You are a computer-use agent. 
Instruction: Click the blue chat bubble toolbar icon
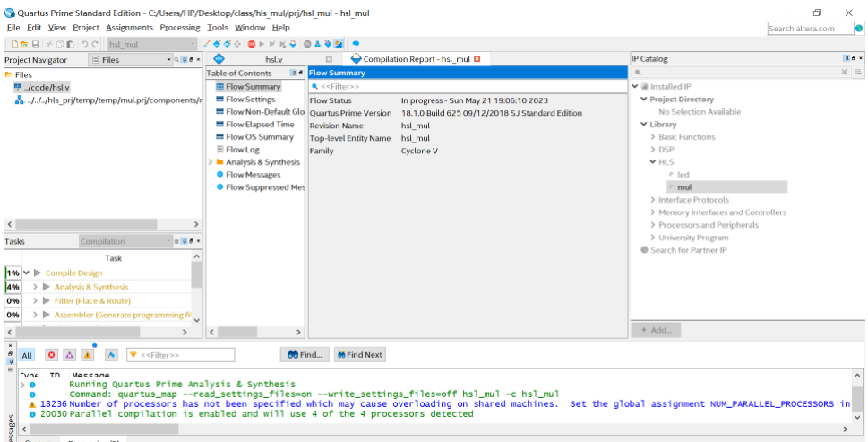[356, 44]
